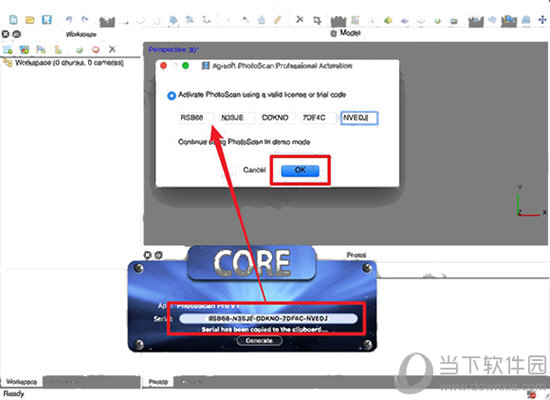Click the 'Perspective 30°' view label
This screenshot has width=550, height=400.
pos(173,50)
